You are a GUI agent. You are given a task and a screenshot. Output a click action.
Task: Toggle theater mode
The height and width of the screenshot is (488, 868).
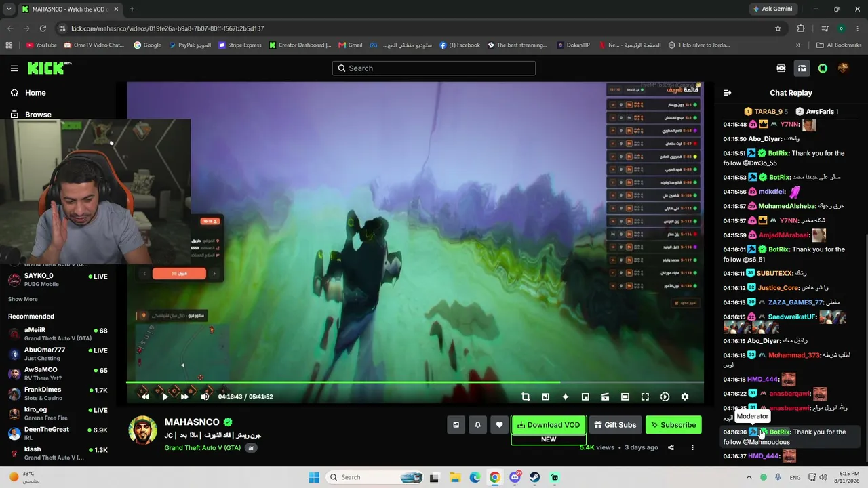tap(625, 396)
